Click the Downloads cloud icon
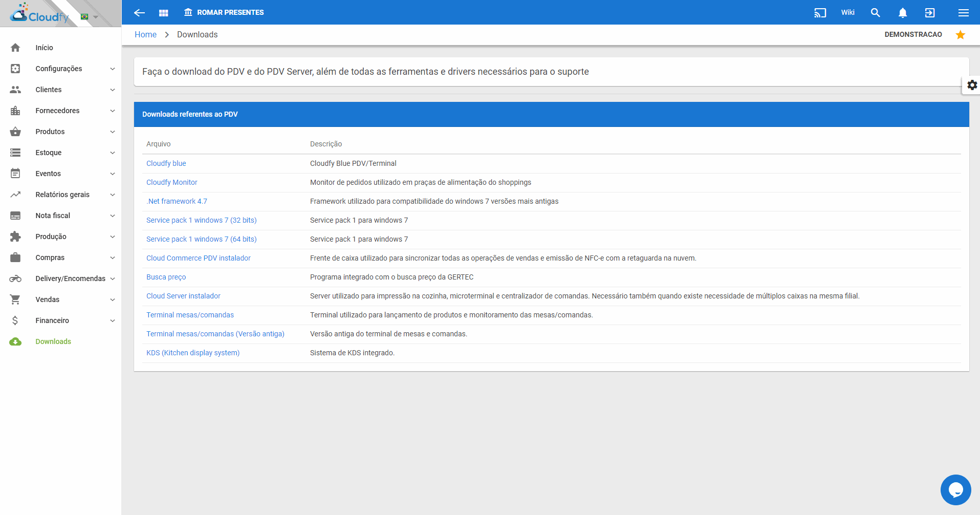This screenshot has height=515, width=980. [x=15, y=341]
